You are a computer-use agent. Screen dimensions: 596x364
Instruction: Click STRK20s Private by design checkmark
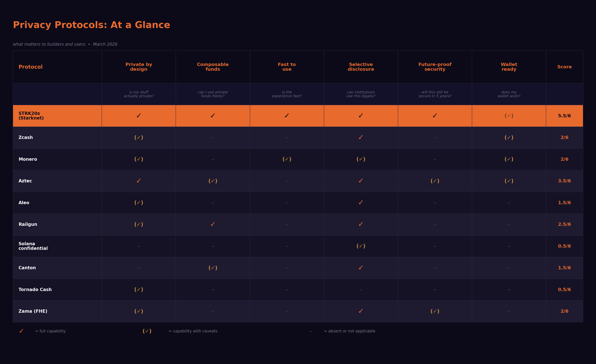pyautogui.click(x=139, y=116)
